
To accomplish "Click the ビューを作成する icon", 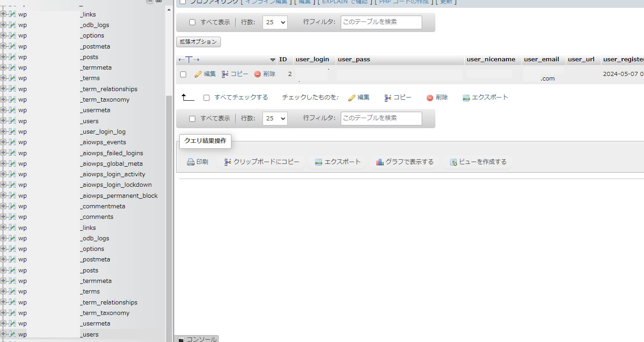I will pyautogui.click(x=453, y=162).
